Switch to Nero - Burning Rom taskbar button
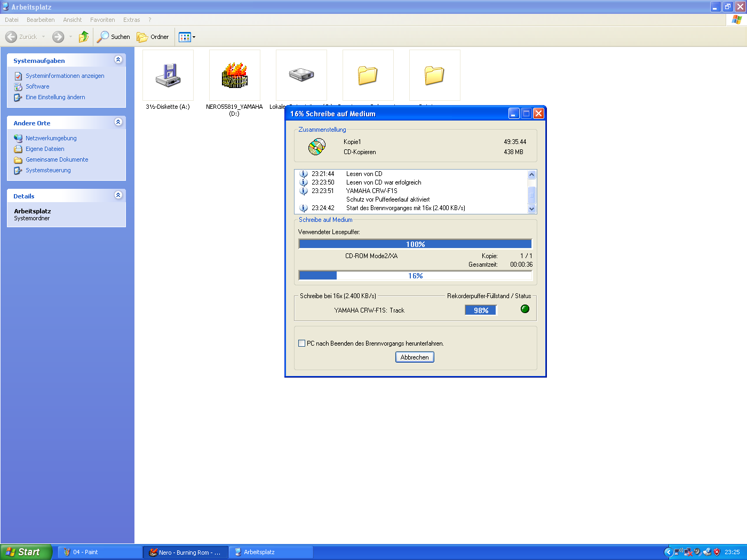Viewport: 747px width, 560px height. pyautogui.click(x=186, y=553)
